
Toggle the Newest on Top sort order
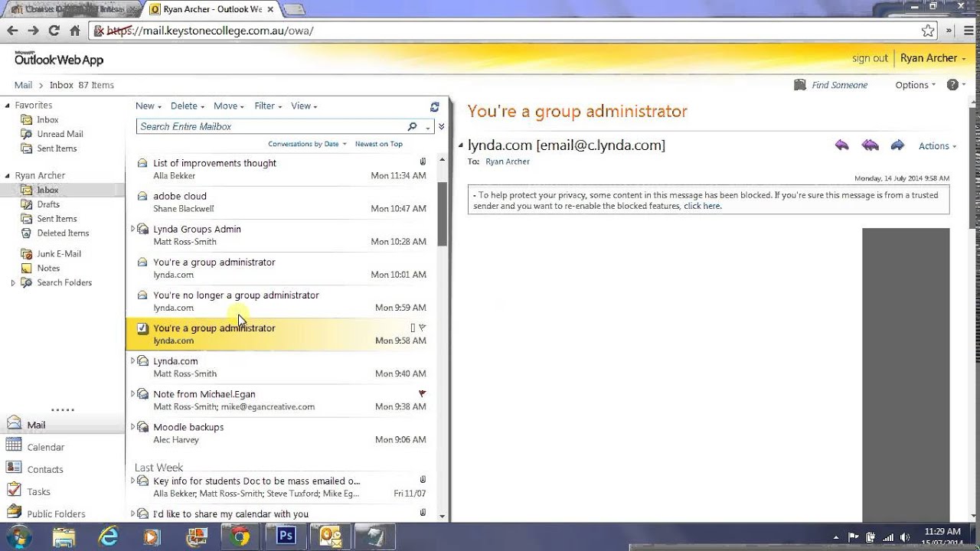[378, 144]
